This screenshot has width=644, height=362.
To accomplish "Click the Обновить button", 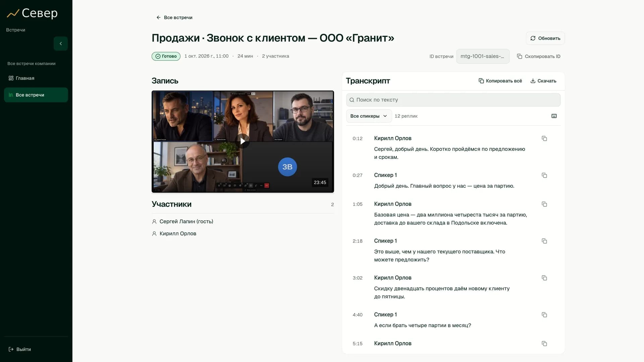I will 545,38.
